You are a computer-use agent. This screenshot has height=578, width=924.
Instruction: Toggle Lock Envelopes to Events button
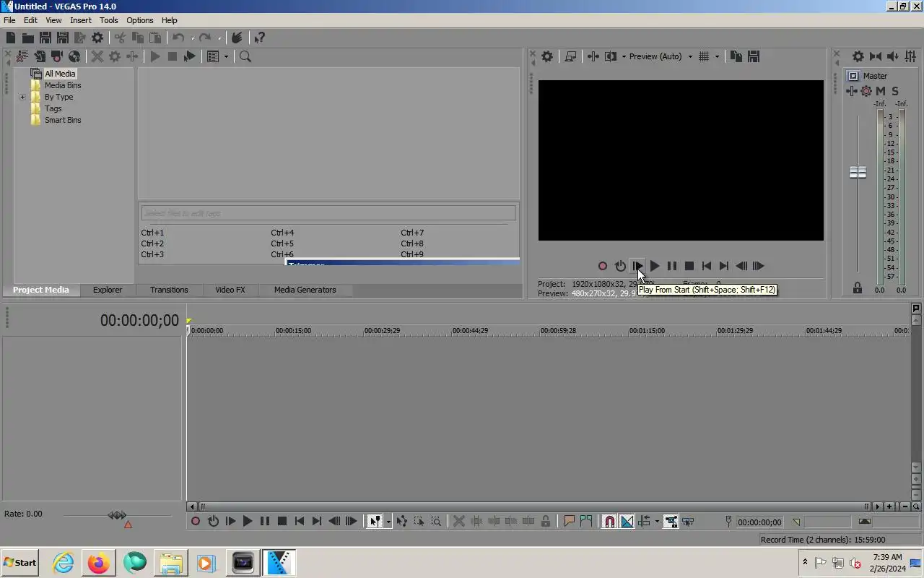pyautogui.click(x=671, y=521)
